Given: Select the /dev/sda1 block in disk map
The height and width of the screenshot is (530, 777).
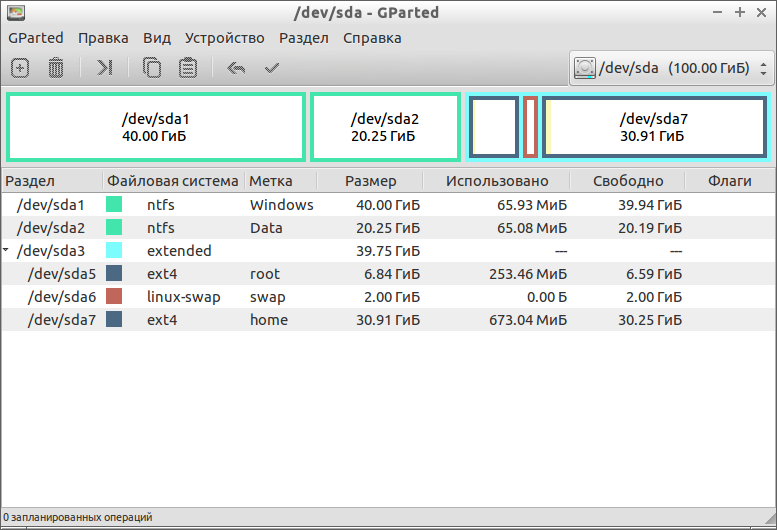Looking at the screenshot, I should coord(156,127).
